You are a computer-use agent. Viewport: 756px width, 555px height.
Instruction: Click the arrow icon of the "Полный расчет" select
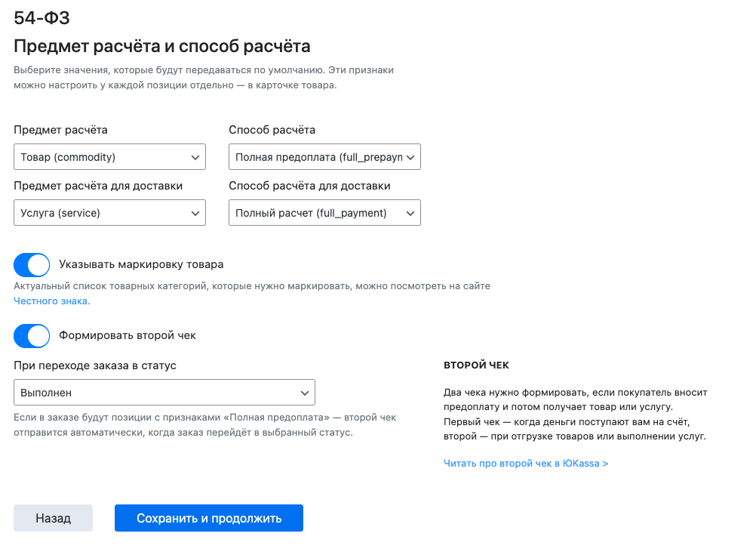click(410, 214)
